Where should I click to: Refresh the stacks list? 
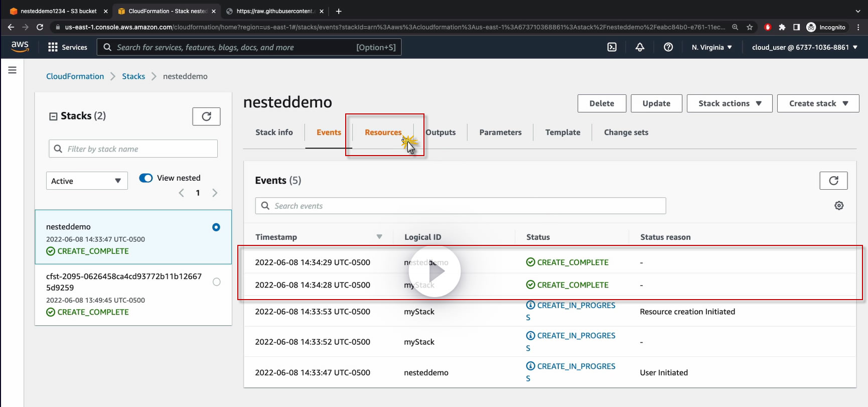[206, 116]
